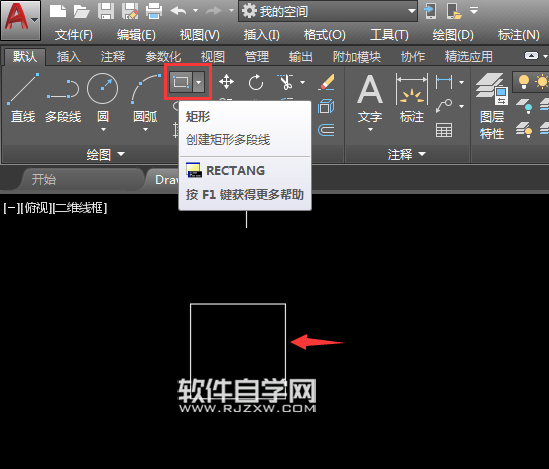Open the Trim tool dropdown arrow

(303, 83)
